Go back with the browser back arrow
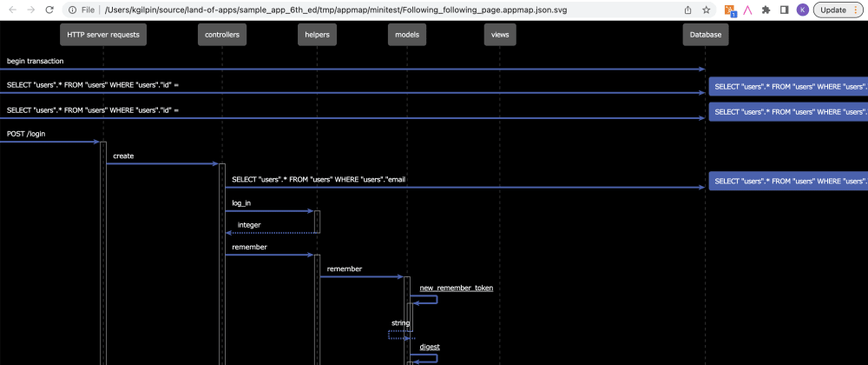868x365 pixels. coord(14,10)
